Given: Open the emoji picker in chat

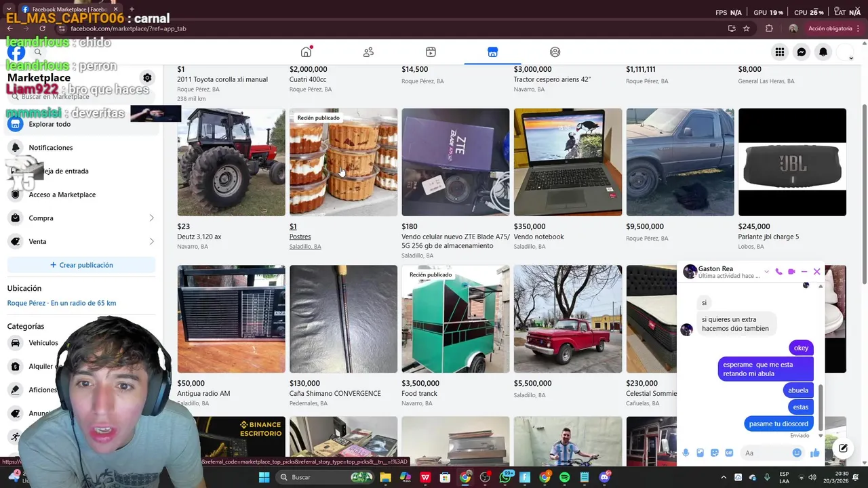Looking at the screenshot, I should (797, 453).
